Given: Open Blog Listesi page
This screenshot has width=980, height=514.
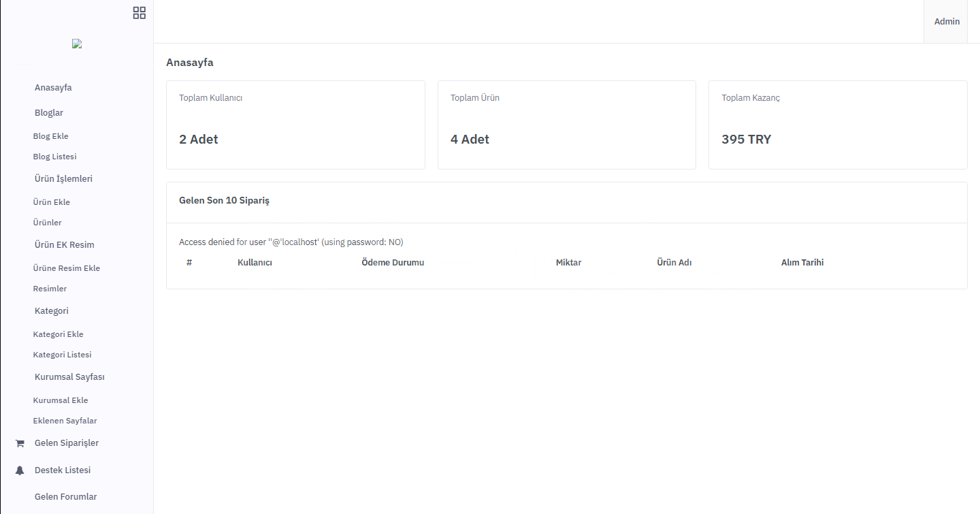Looking at the screenshot, I should tap(55, 157).
